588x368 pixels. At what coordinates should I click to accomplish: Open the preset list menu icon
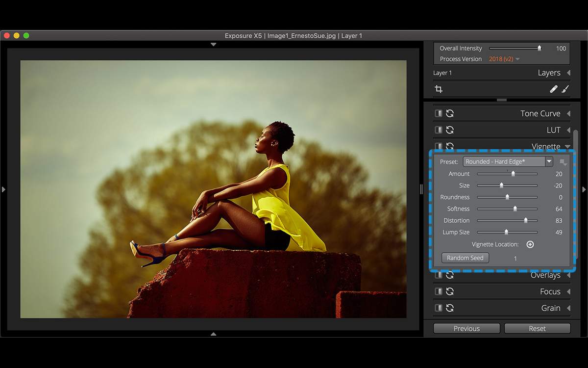(563, 162)
